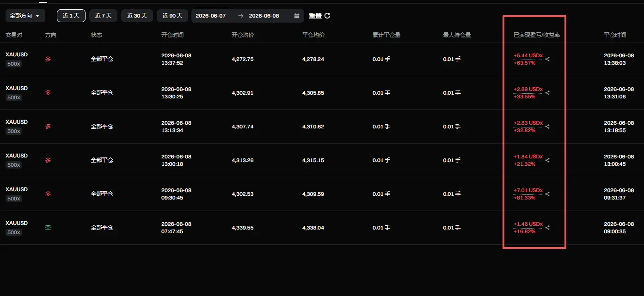The height and width of the screenshot is (296, 644).
Task: Click the 多 label in the 09:30:45 row
Action: point(48,194)
